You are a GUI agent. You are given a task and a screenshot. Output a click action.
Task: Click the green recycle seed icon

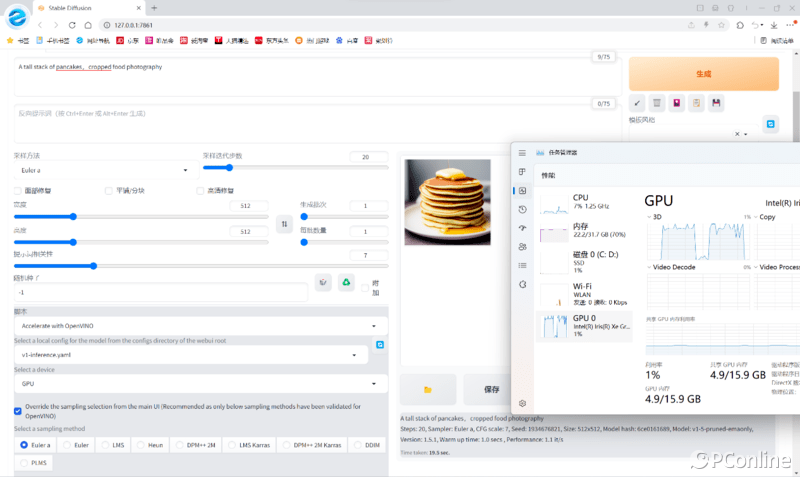(346, 283)
